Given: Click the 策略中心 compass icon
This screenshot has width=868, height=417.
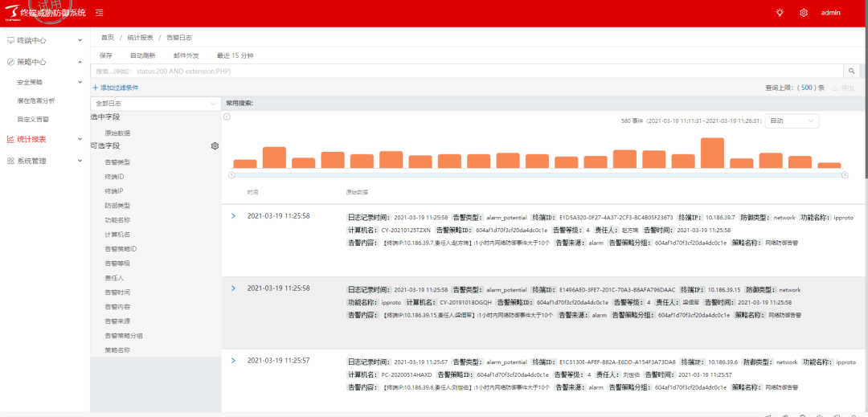Looking at the screenshot, I should coord(10,62).
